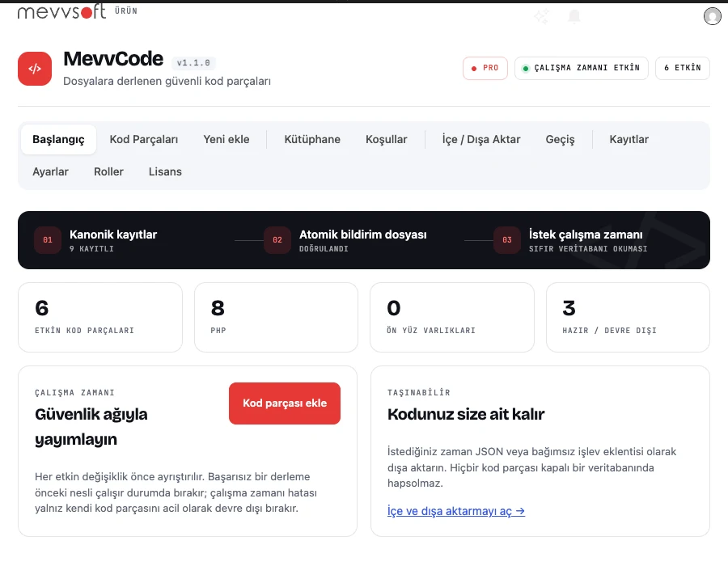Click the red MevvCode code-bracket logo icon
728x566 pixels.
pos(35,69)
